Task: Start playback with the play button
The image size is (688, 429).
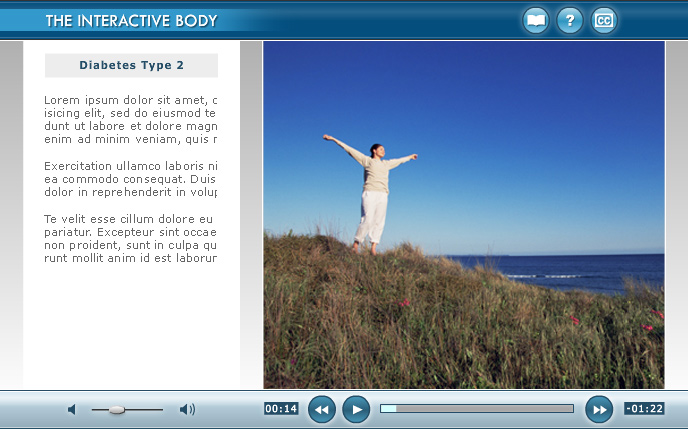Action: pos(356,409)
